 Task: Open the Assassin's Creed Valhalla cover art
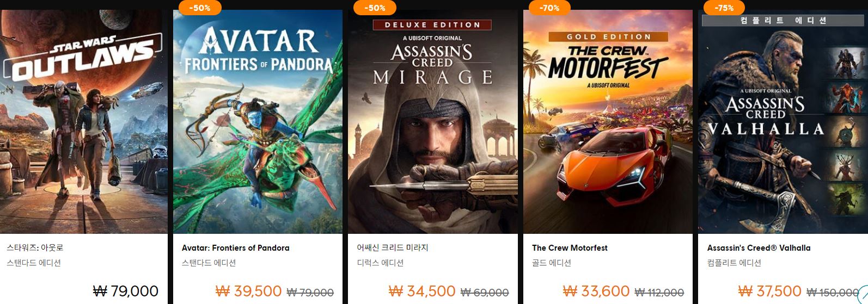[783, 122]
